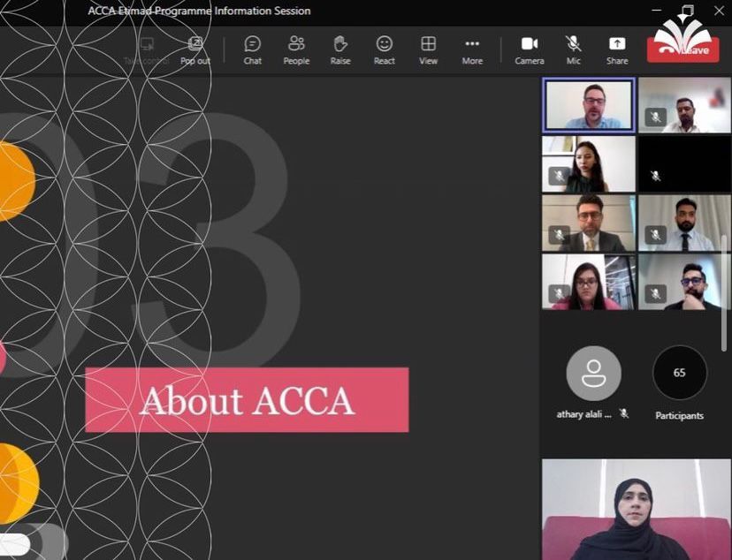
Task: Click the muted mic icon beside athary alali
Action: [623, 413]
